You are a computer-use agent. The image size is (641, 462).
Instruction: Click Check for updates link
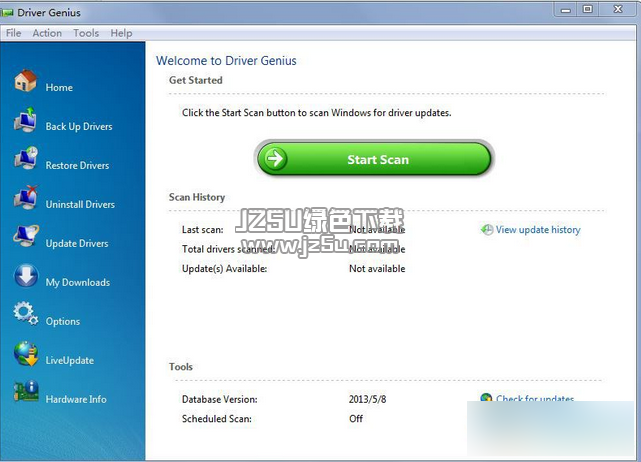coord(535,398)
